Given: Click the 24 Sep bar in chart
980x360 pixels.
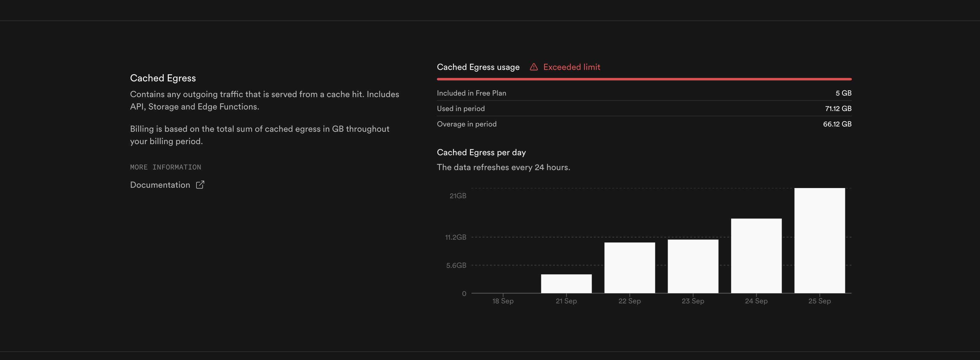Looking at the screenshot, I should [756, 256].
